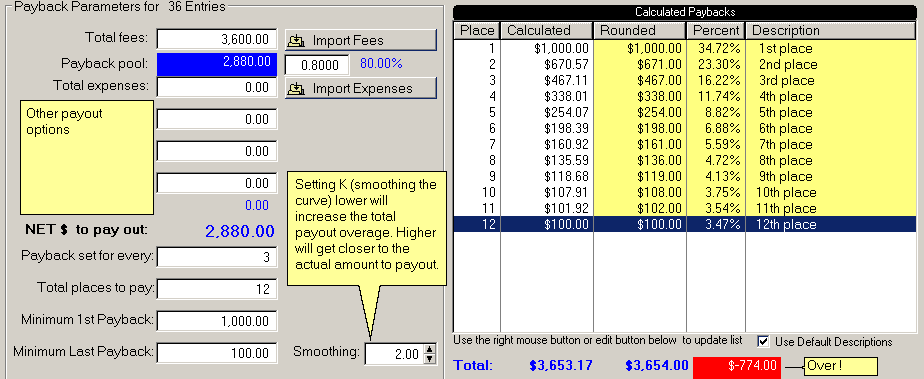Click the $3,654.00 rounded total
Viewport: 924px width, 379px height.
(656, 365)
